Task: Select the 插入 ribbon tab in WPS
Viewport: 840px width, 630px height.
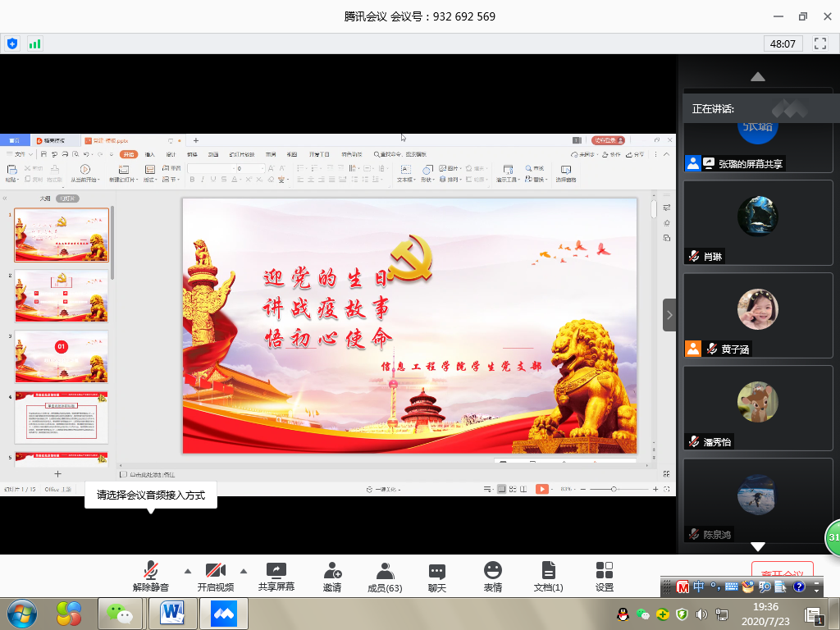Action: (x=150, y=154)
